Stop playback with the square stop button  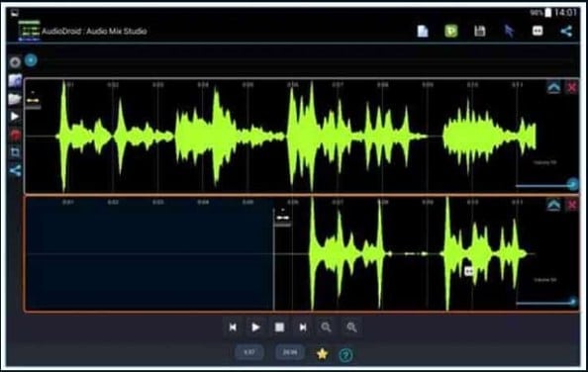click(x=279, y=327)
